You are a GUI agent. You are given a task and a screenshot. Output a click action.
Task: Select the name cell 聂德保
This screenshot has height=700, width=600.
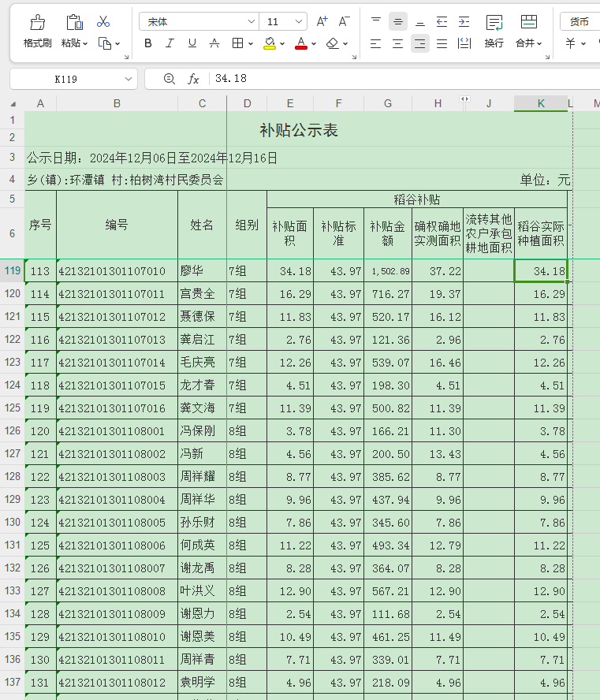click(x=202, y=317)
